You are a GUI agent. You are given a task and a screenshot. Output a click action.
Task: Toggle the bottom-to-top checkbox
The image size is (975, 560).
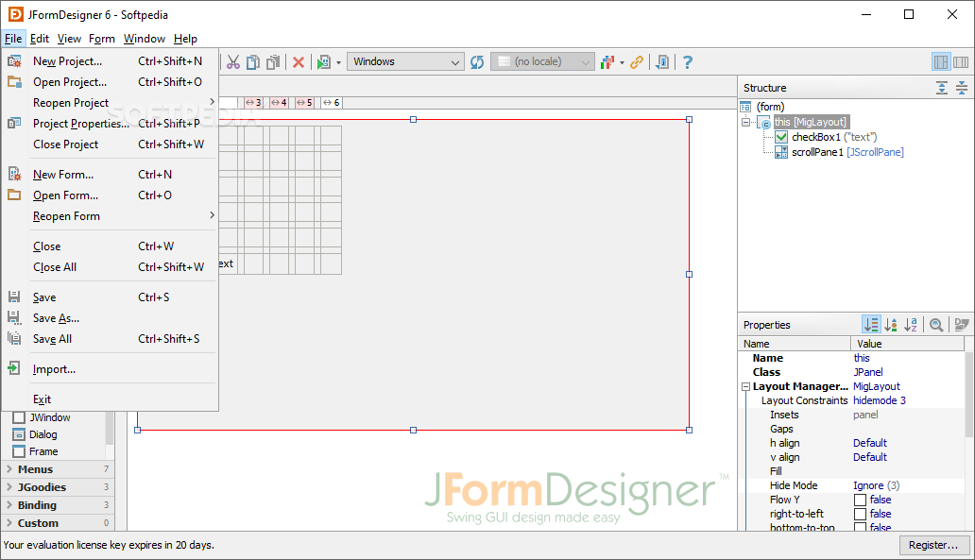click(860, 527)
